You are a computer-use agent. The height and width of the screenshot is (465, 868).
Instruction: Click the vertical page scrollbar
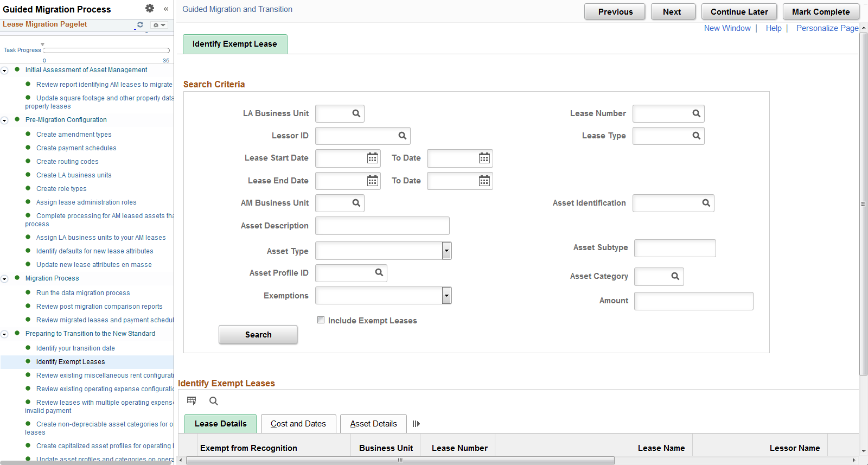pyautogui.click(x=864, y=203)
